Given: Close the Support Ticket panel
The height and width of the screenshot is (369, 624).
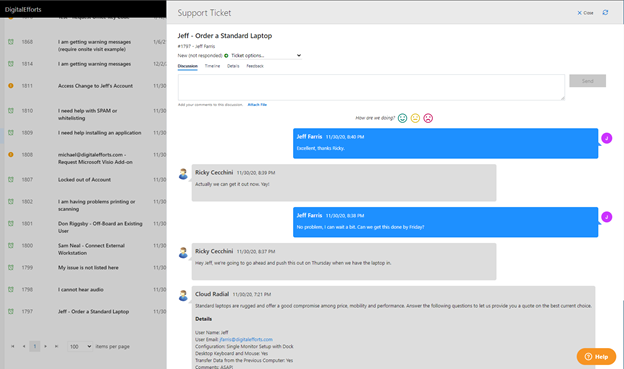Looking at the screenshot, I should (x=585, y=13).
